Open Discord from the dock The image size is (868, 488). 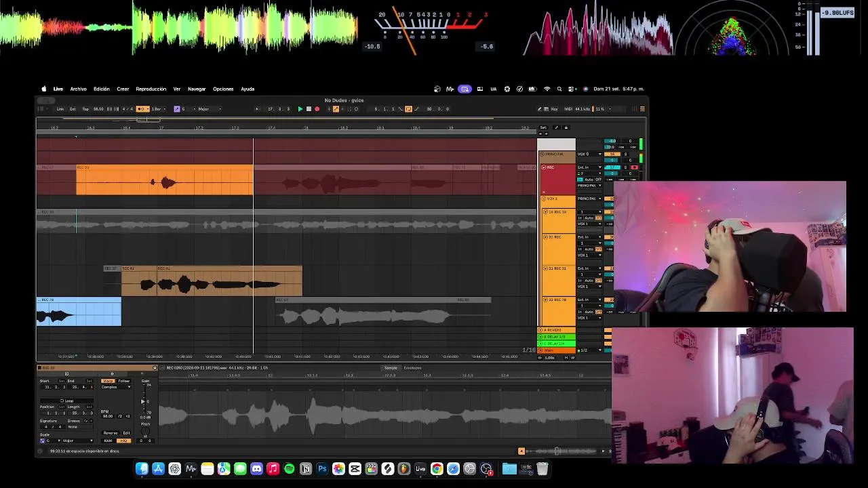(x=256, y=468)
